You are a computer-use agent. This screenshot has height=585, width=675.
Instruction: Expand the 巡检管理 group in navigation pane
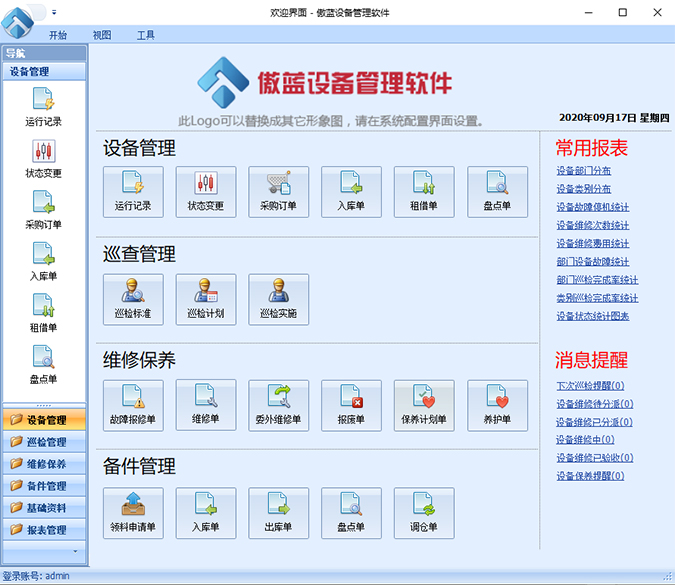[45, 442]
